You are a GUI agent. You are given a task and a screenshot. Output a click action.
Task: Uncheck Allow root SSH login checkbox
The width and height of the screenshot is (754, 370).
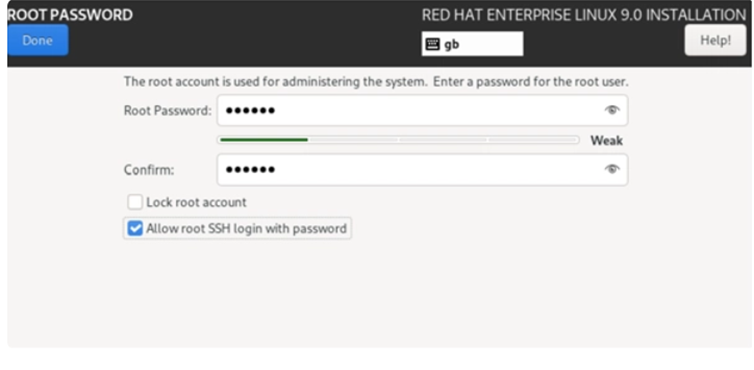pyautogui.click(x=135, y=228)
